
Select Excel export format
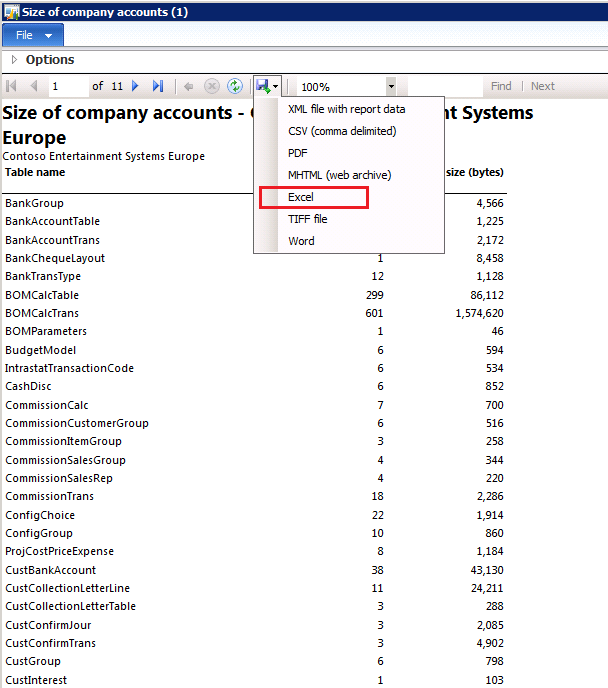[x=301, y=197]
